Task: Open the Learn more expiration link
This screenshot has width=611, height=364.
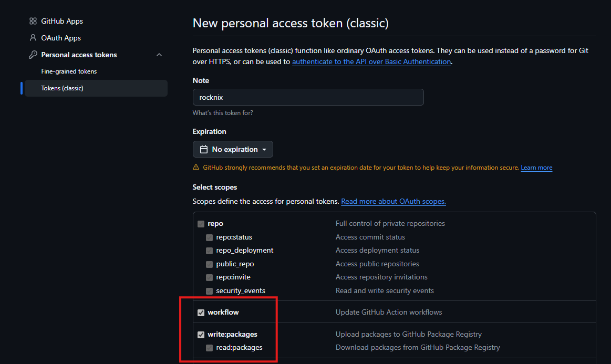Action: click(x=536, y=168)
